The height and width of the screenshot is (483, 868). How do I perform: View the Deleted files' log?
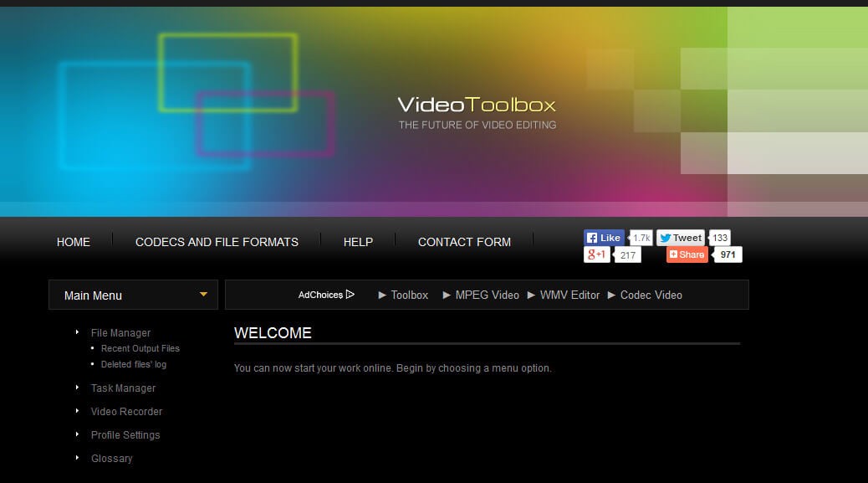133,364
